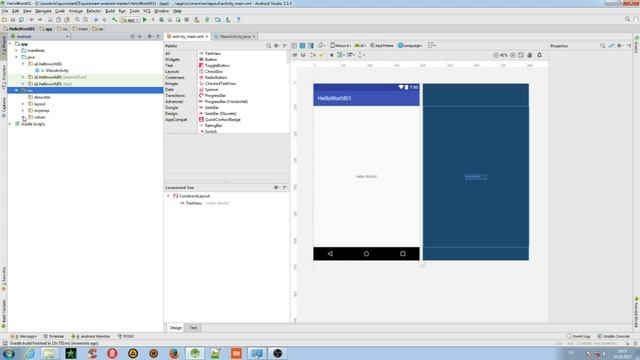Toggle Show Constraints eye icon
This screenshot has height=360, width=640.
click(x=295, y=55)
